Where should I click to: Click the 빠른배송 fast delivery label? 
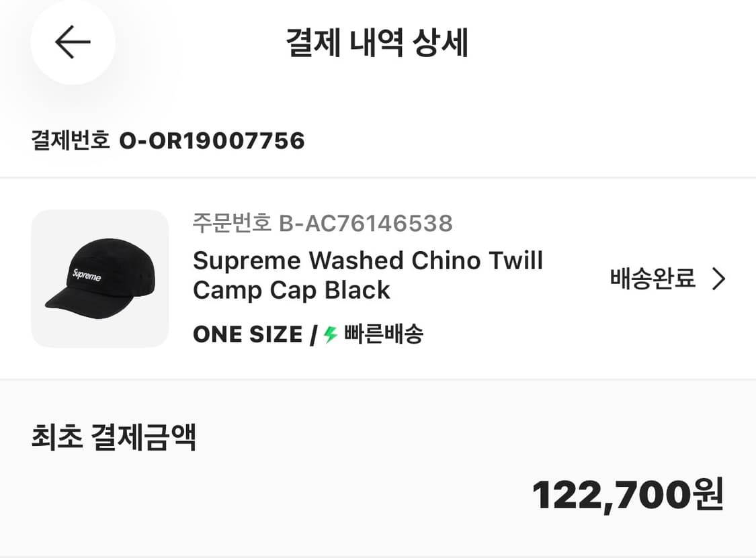tap(384, 334)
